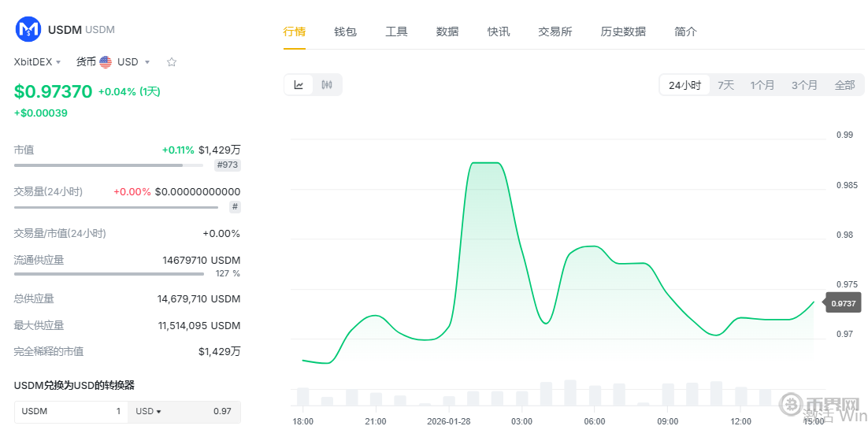Click the #973 market cap rank badge

coord(228,165)
